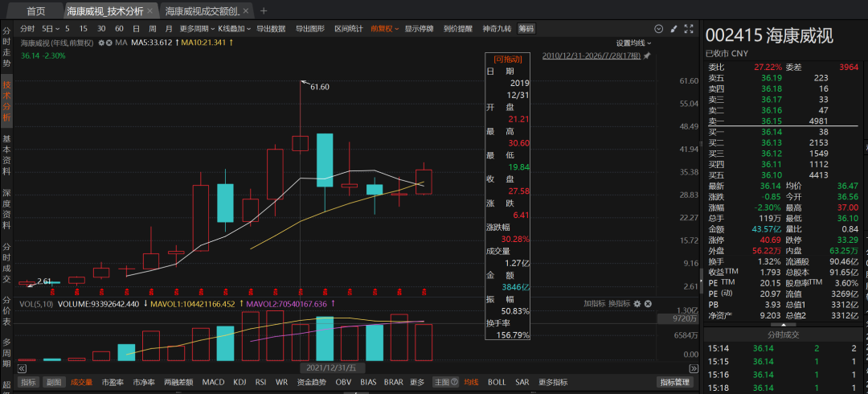Close the VOL sub-chart with X icon
This screenshot has height=394, width=868.
648,304
